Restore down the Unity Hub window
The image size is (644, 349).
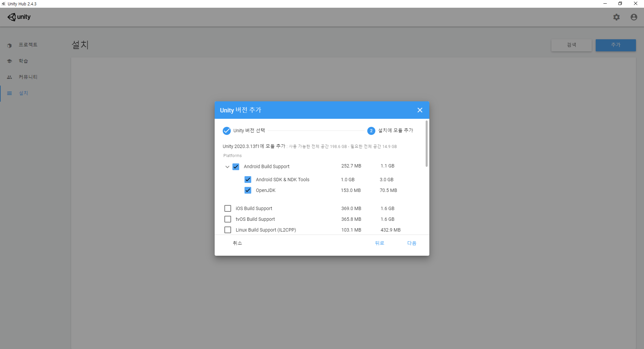(x=620, y=4)
